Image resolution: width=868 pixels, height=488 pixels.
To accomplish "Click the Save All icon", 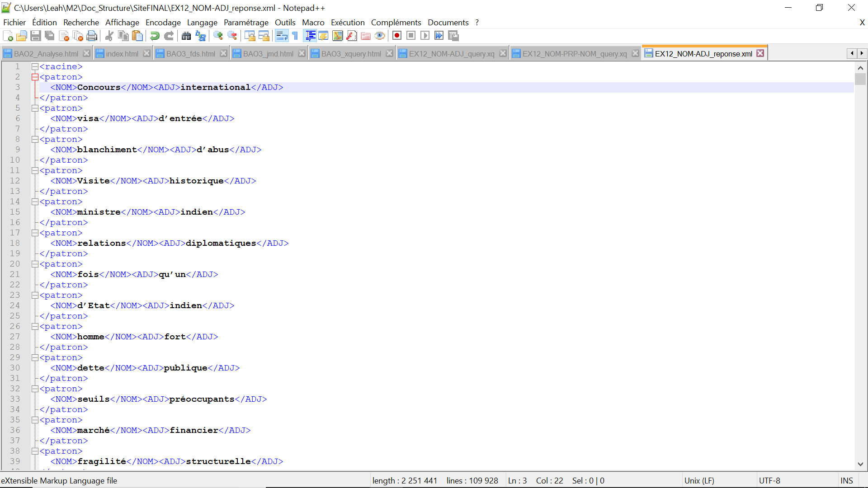I will (50, 36).
